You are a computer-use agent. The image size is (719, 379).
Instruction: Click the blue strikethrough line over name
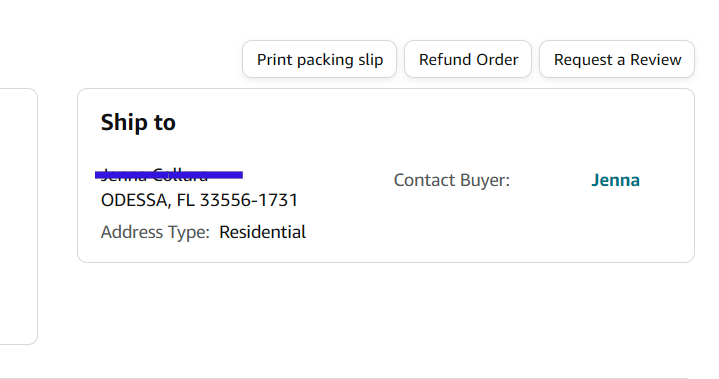tap(169, 175)
